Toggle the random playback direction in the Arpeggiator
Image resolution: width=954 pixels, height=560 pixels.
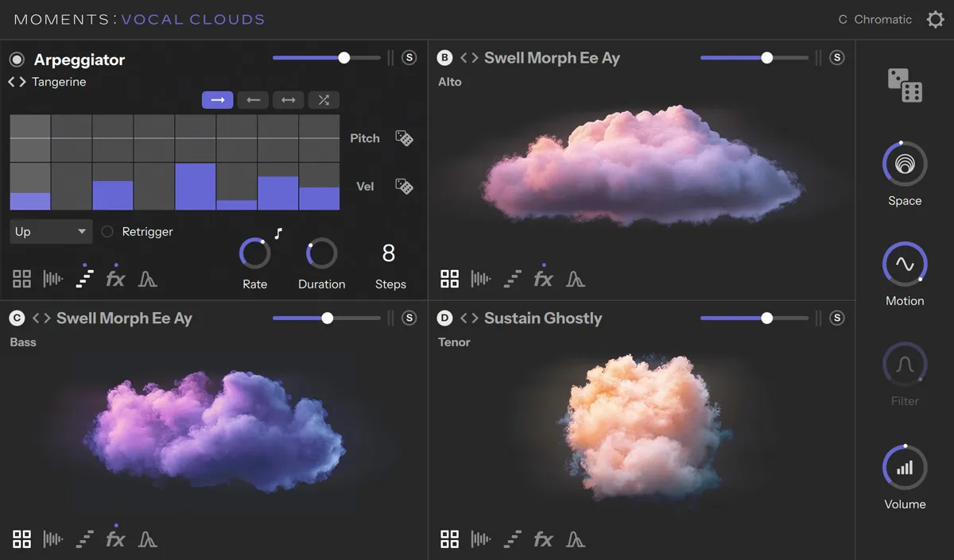click(x=324, y=100)
